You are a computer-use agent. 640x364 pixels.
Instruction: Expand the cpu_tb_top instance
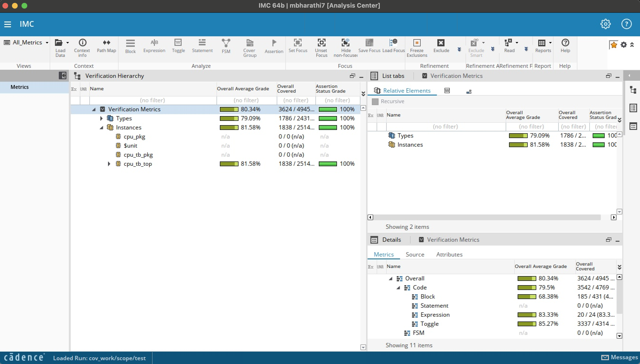pos(109,164)
